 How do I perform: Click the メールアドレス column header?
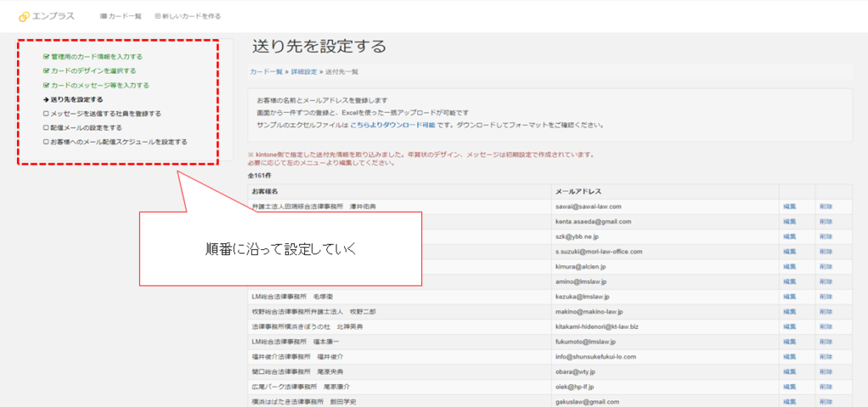[x=576, y=192]
